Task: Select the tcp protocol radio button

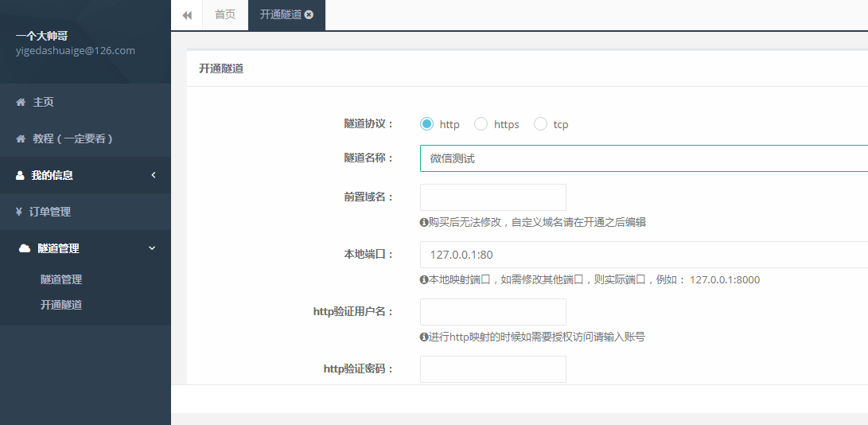Action: point(540,124)
